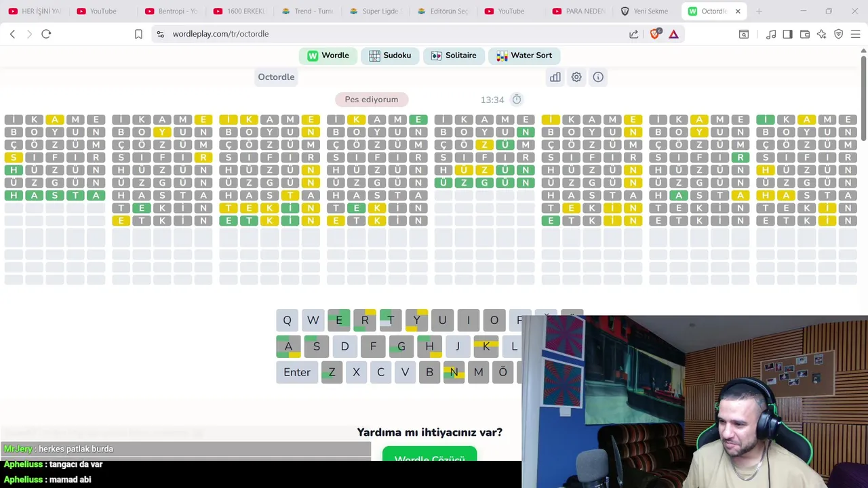This screenshot has width=868, height=488.
Task: Tap the Ö key on keyboard
Action: (x=502, y=372)
